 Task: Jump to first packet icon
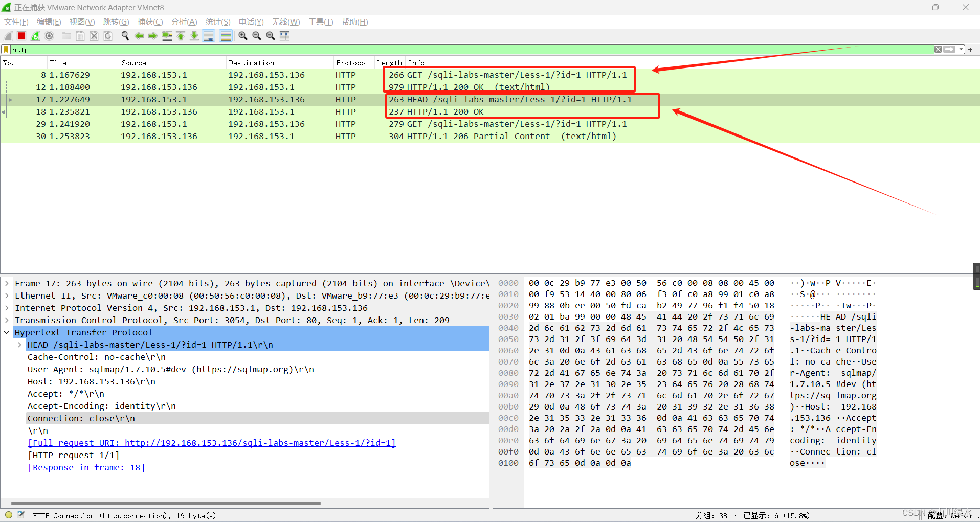point(181,36)
